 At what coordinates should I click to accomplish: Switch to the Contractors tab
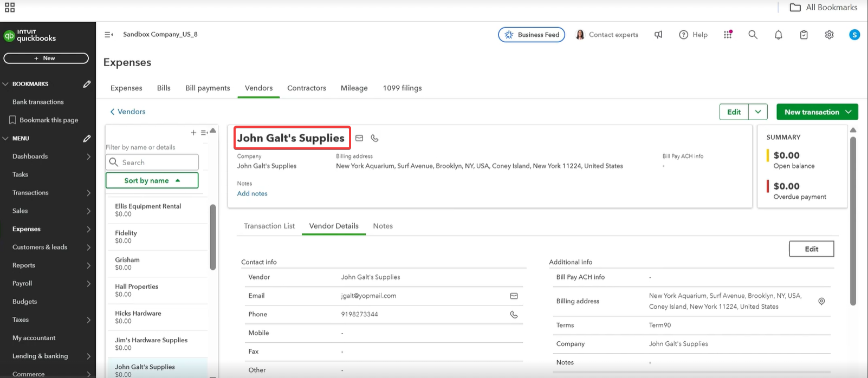(307, 88)
